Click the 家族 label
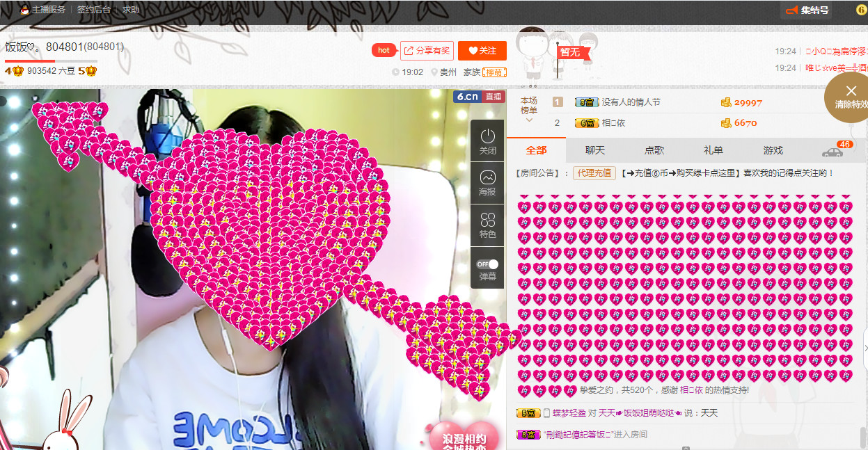 click(x=472, y=72)
